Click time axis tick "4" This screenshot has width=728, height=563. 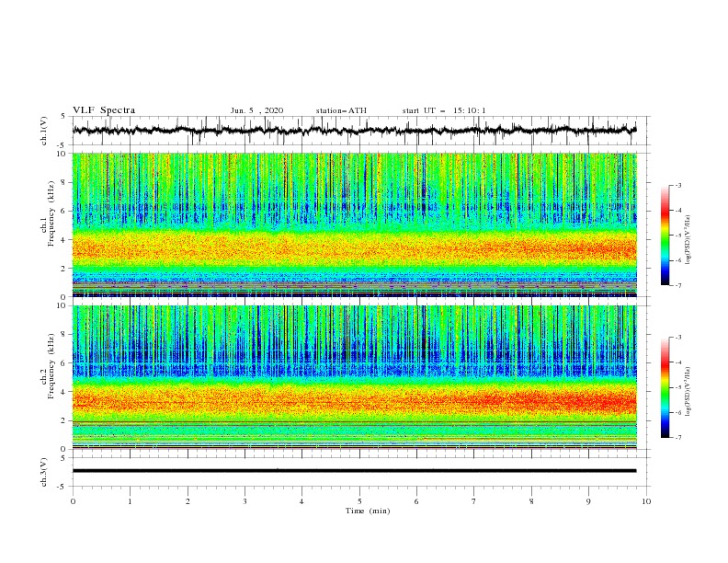[301, 501]
